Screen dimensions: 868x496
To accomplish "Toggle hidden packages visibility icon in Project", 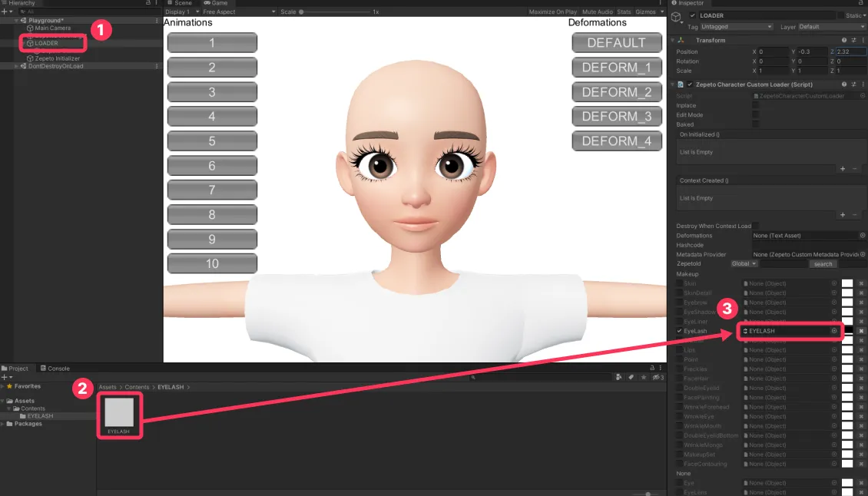I will coord(658,378).
